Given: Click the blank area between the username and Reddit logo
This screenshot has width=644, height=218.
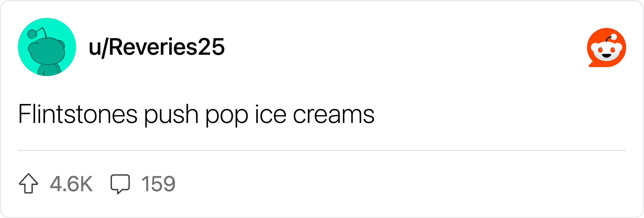Looking at the screenshot, I should tap(405, 47).
